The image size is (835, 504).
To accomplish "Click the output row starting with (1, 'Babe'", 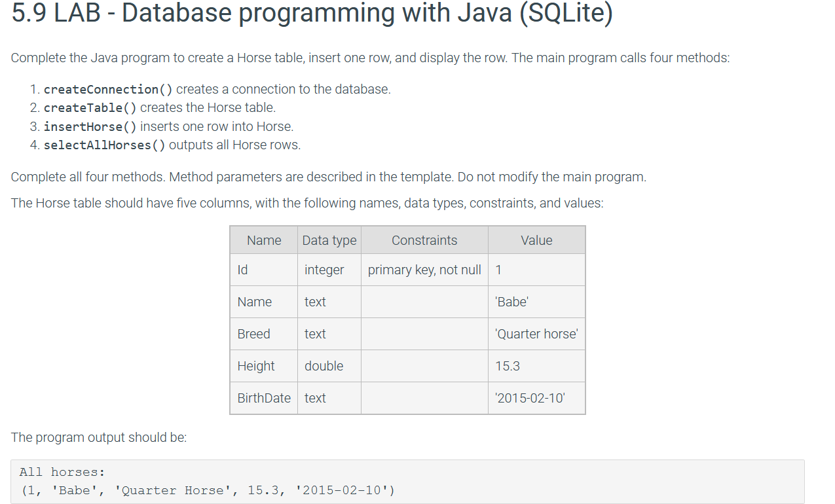I will click(x=207, y=490).
